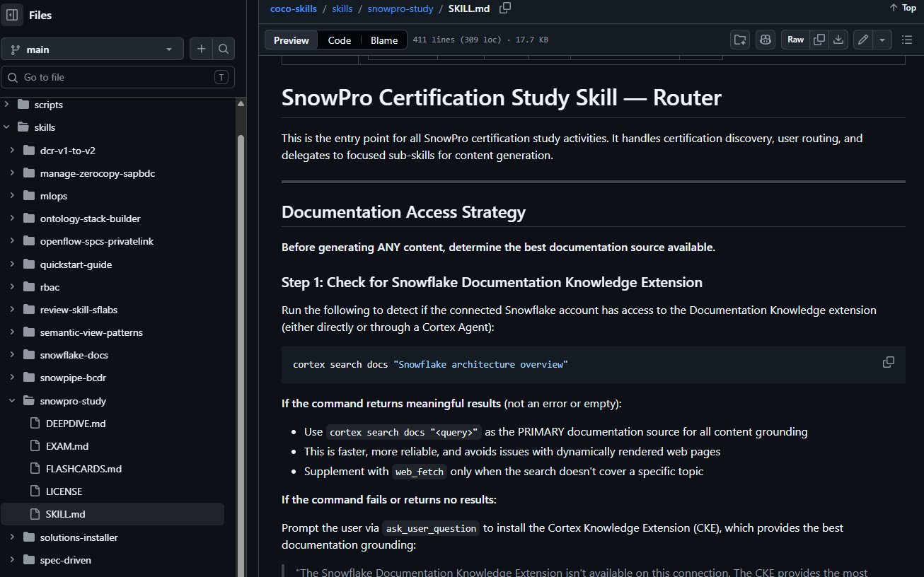Collapse the snowpro-study folder chevron
The width and height of the screenshot is (924, 577).
click(12, 401)
